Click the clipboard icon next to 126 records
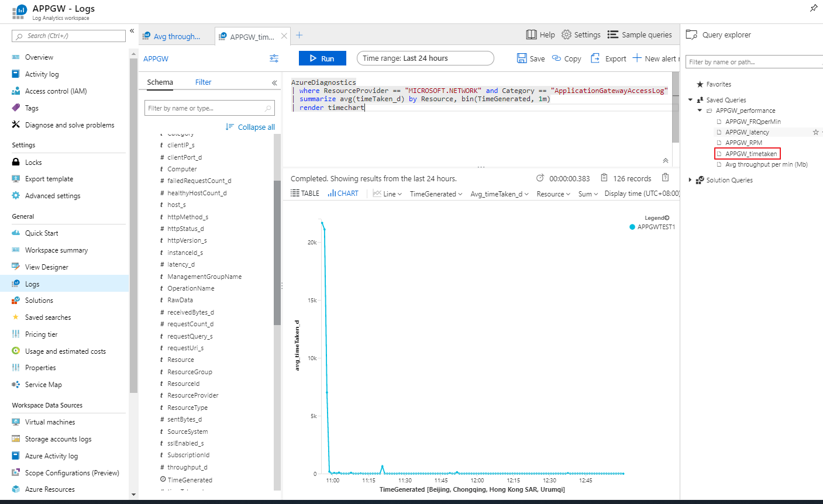The image size is (823, 504). coord(665,178)
